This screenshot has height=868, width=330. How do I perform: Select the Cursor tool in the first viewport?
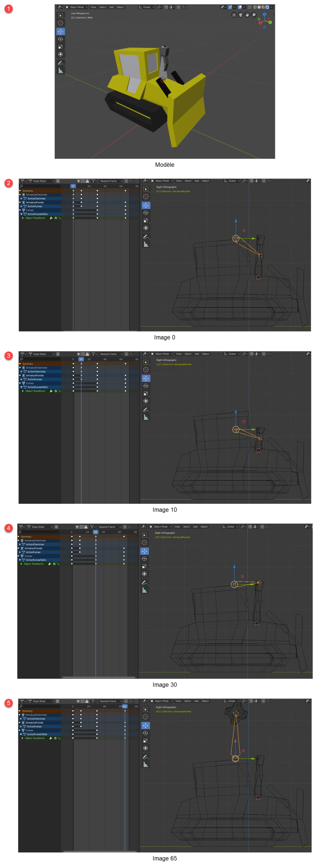coord(60,23)
